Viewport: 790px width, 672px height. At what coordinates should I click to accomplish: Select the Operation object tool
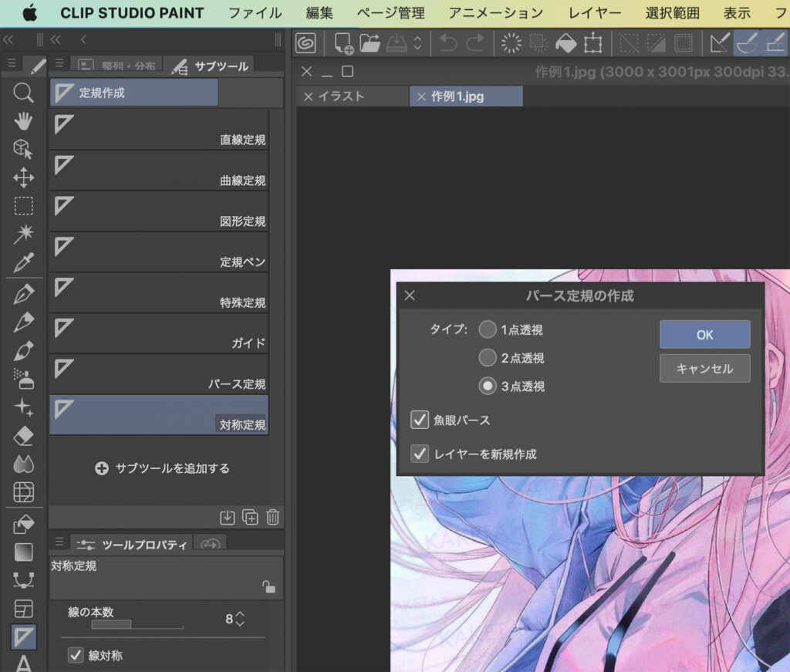[x=23, y=149]
